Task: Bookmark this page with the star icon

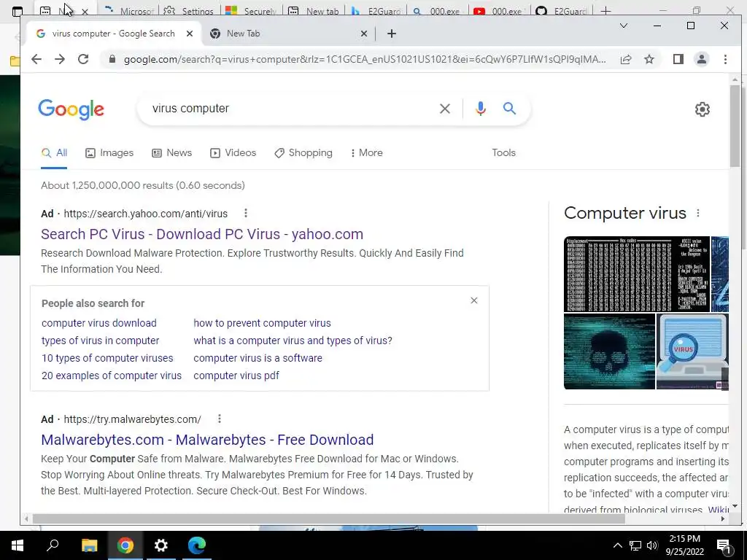Action: click(x=649, y=59)
